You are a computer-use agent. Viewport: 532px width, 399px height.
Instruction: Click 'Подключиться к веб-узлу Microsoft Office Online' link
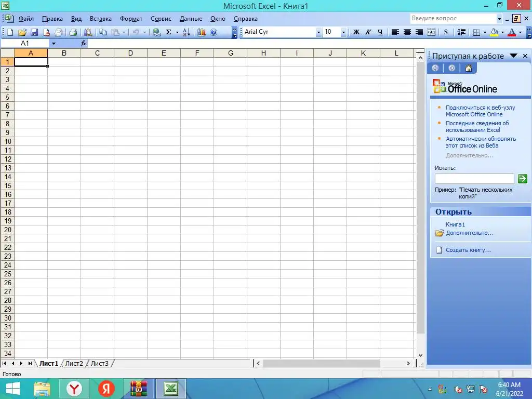(x=480, y=111)
